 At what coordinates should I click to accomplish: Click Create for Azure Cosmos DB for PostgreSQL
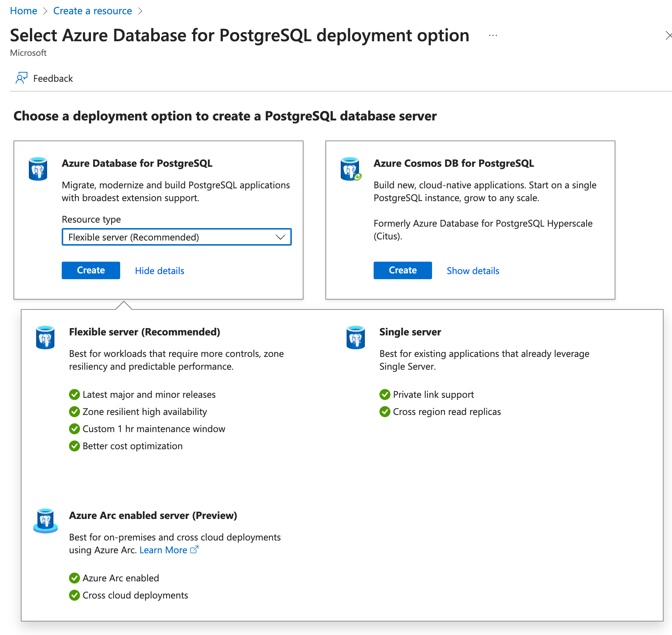coord(402,270)
